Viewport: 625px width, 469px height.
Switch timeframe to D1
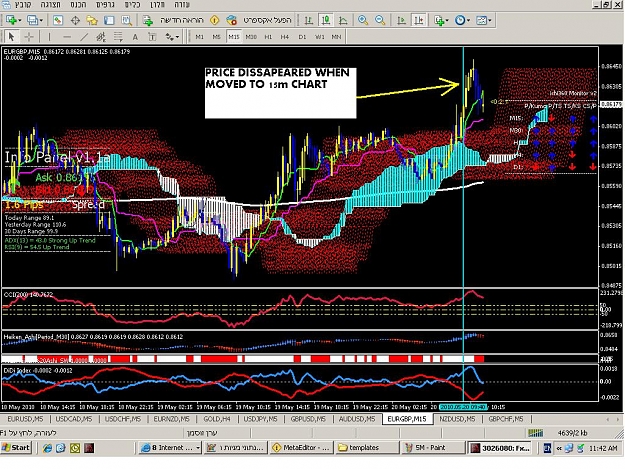302,37
